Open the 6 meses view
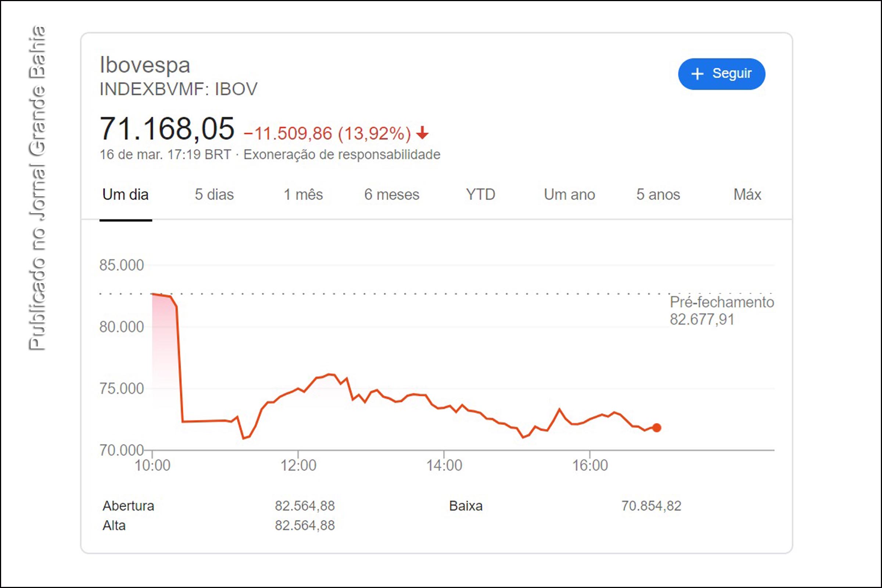Screen dimensions: 882x588 392,195
